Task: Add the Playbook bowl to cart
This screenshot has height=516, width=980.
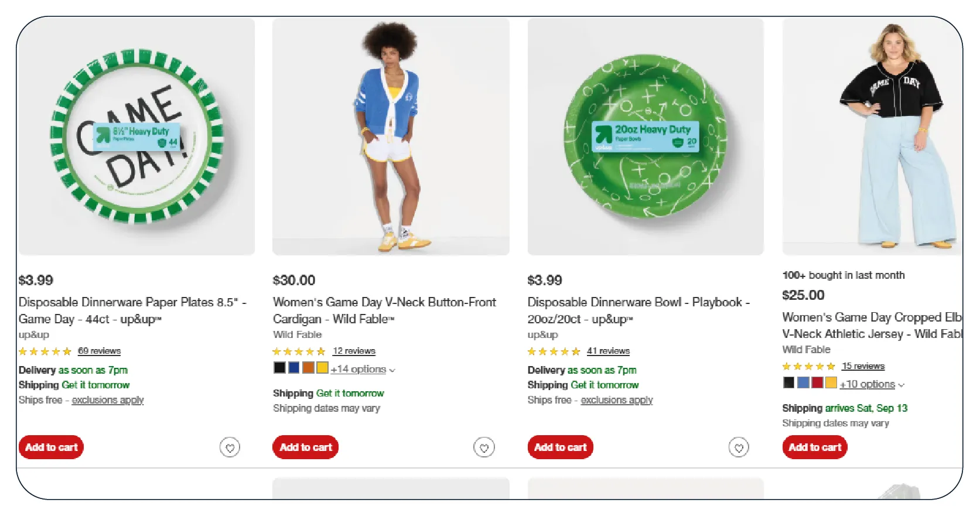Action: [560, 447]
